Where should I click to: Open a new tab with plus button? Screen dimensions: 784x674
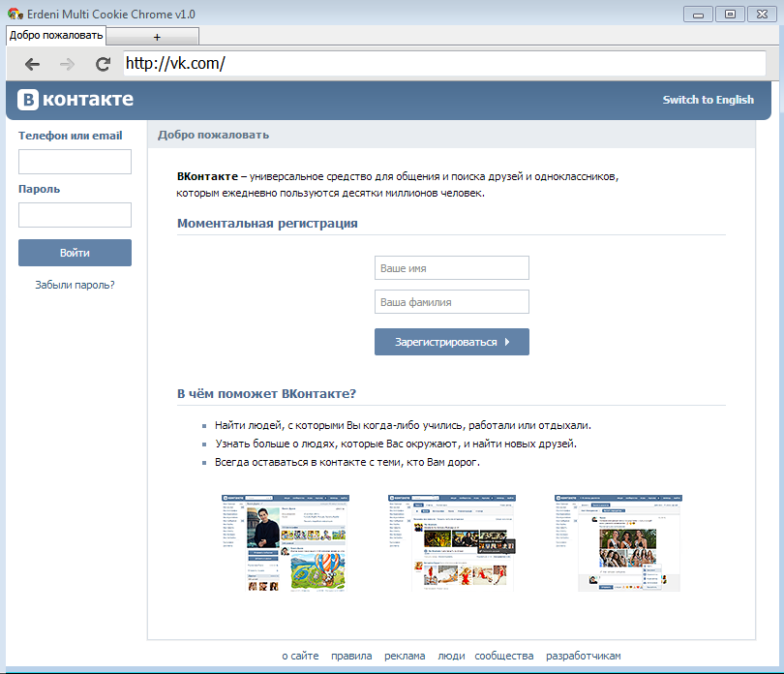point(157,36)
